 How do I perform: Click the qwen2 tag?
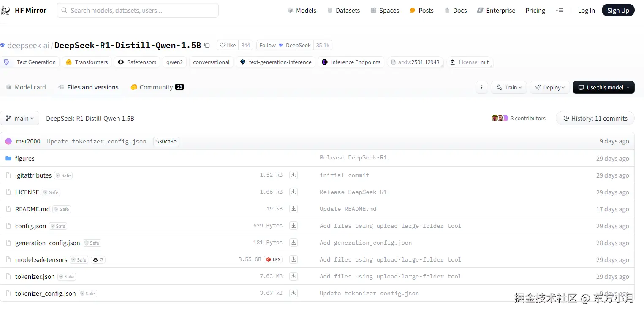[x=175, y=62]
